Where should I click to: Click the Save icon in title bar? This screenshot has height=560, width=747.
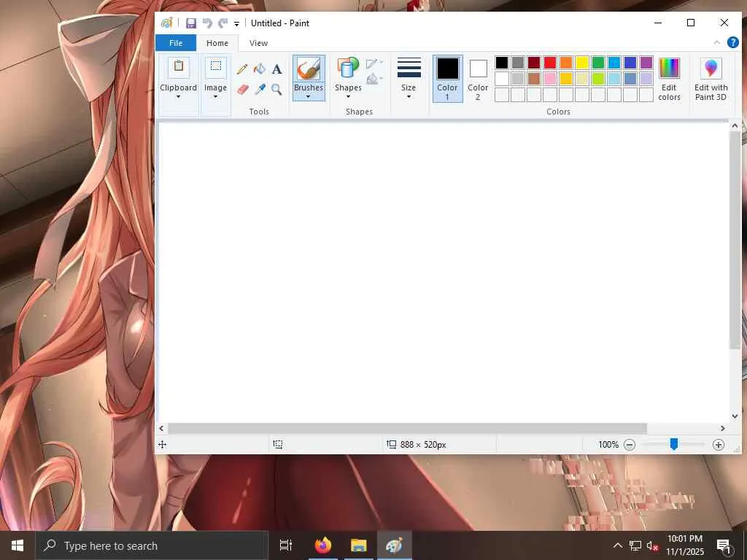click(x=191, y=23)
